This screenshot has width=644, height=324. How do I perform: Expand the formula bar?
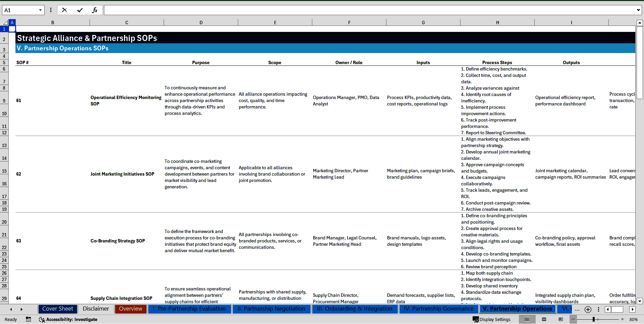[x=638, y=10]
